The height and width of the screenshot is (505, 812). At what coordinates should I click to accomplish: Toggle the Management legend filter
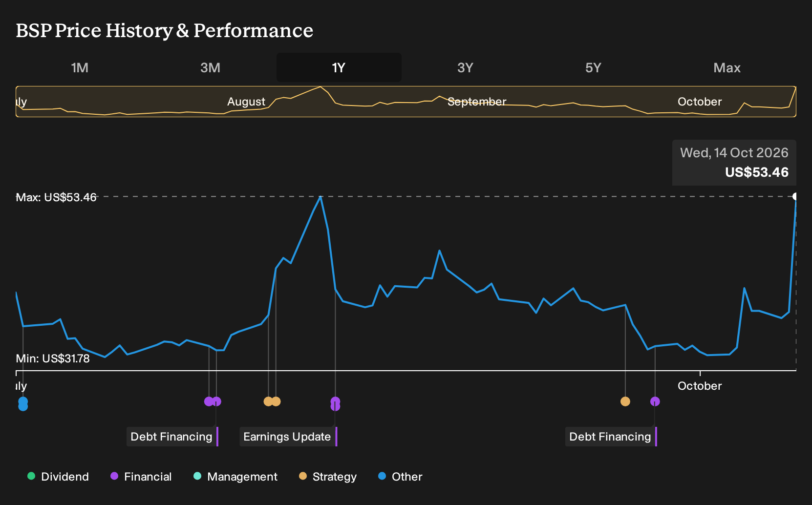tap(235, 477)
